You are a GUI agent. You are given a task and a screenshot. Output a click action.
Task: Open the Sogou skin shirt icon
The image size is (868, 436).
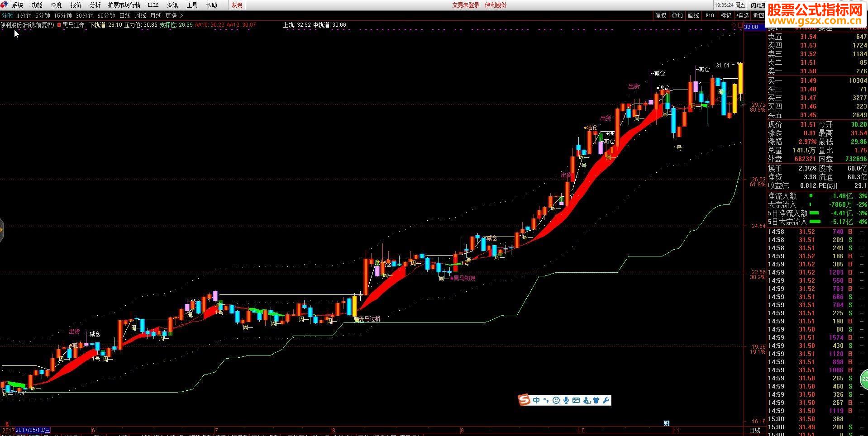pos(596,400)
